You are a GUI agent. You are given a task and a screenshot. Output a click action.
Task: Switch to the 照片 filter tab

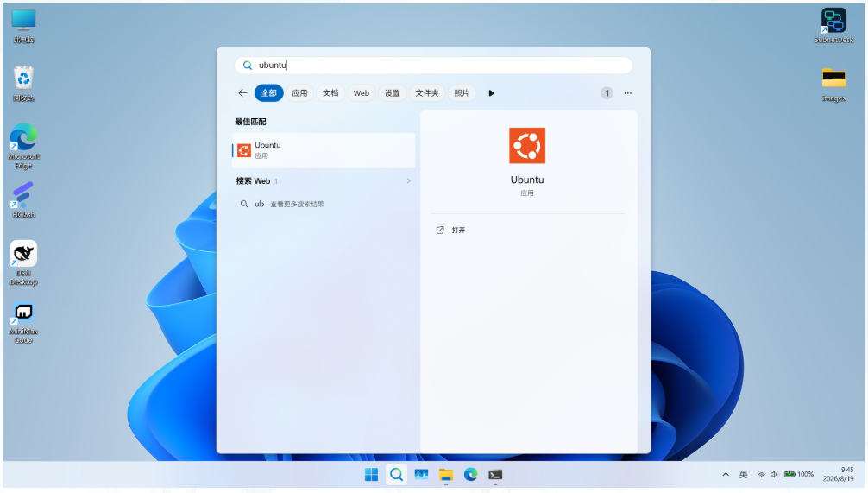coord(461,93)
